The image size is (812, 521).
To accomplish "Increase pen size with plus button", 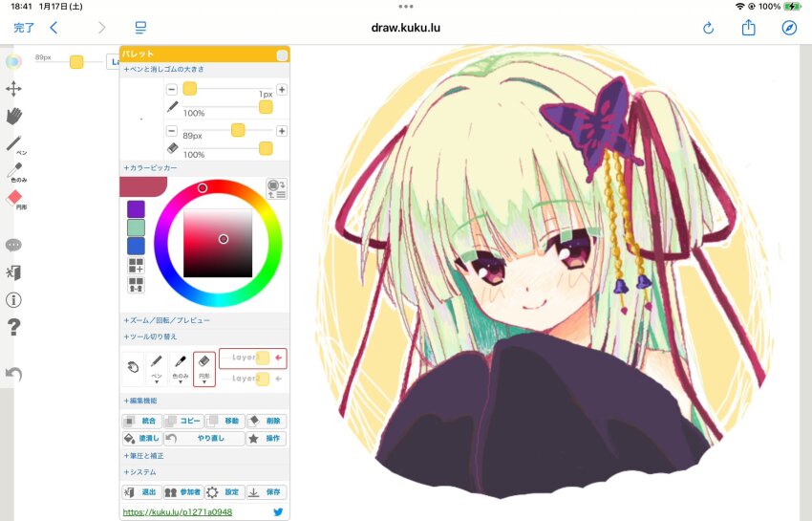I will [x=282, y=89].
